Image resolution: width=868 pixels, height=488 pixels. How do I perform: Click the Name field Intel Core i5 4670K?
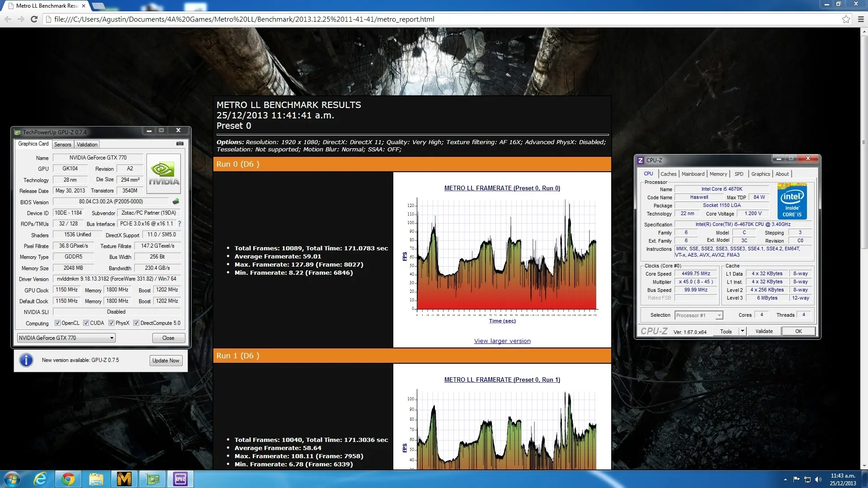(722, 189)
